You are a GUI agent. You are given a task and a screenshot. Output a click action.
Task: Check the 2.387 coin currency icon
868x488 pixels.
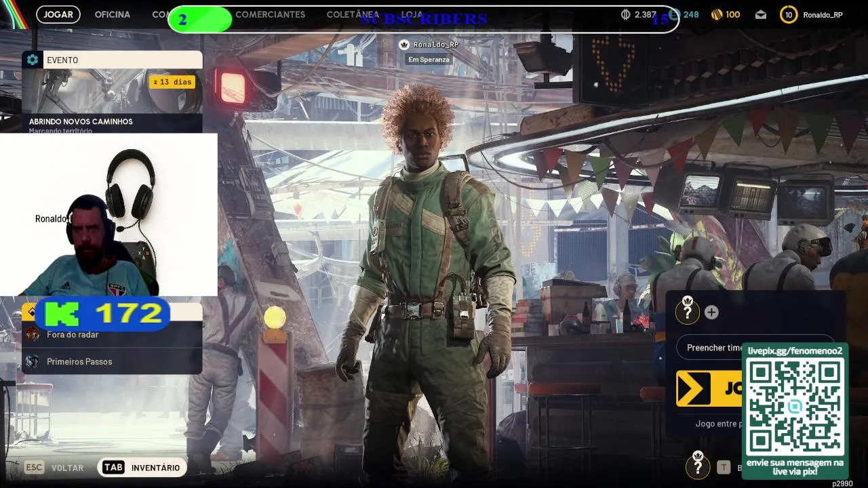pos(625,14)
